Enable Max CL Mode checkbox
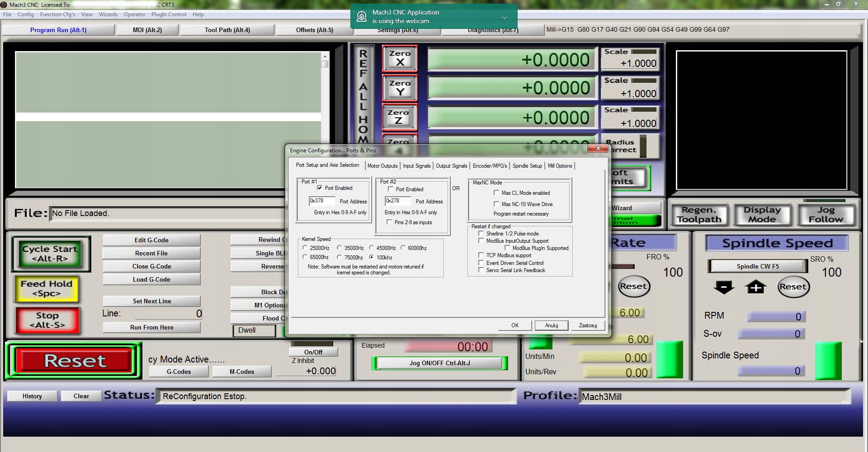The width and height of the screenshot is (868, 452). [x=496, y=193]
